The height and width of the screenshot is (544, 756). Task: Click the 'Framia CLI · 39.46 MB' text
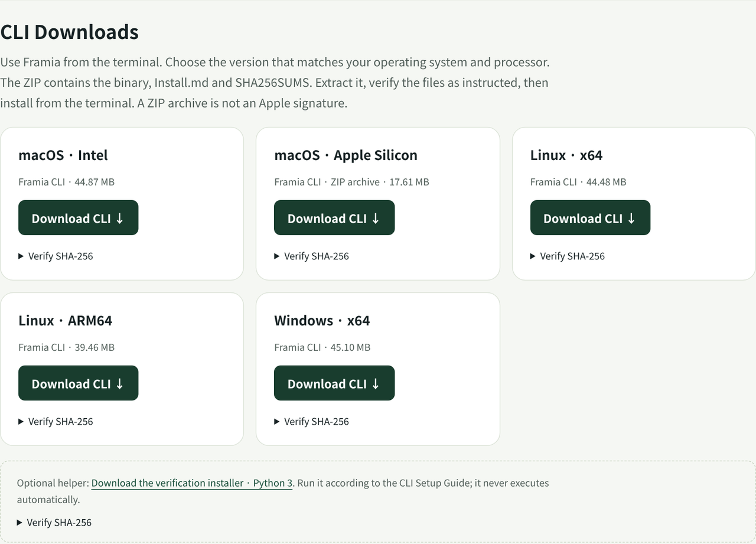click(x=66, y=347)
